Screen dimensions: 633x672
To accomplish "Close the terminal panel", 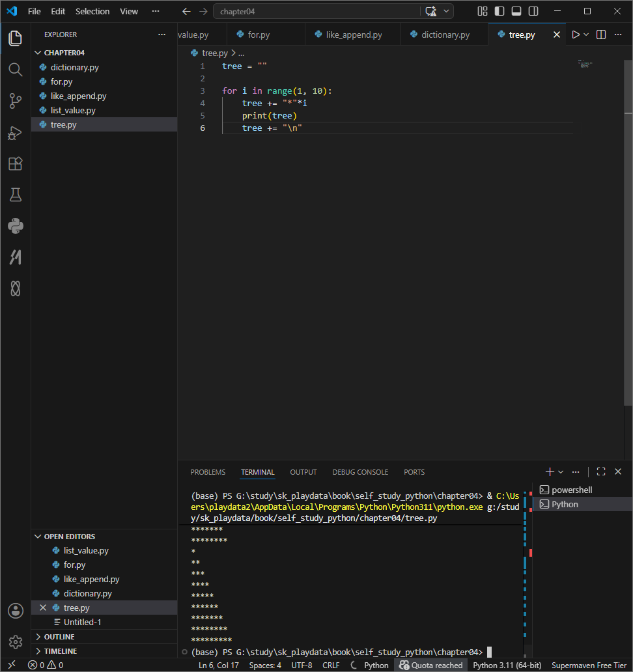I will tap(617, 472).
